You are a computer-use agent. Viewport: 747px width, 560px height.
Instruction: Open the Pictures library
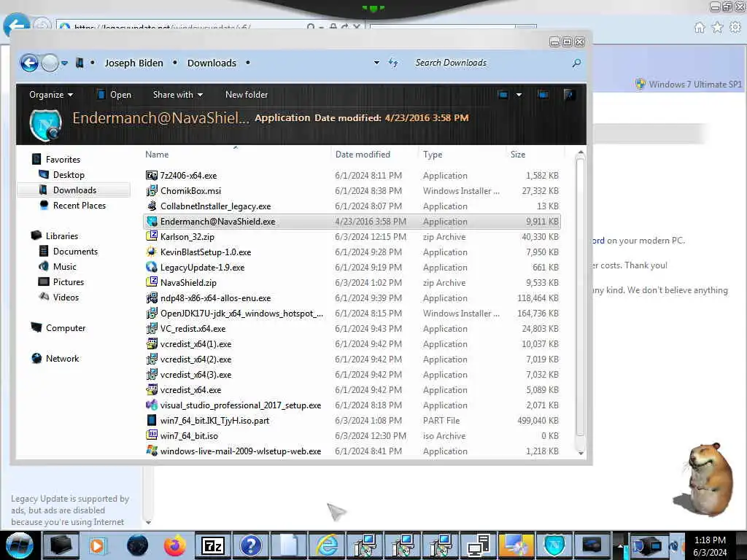click(68, 281)
